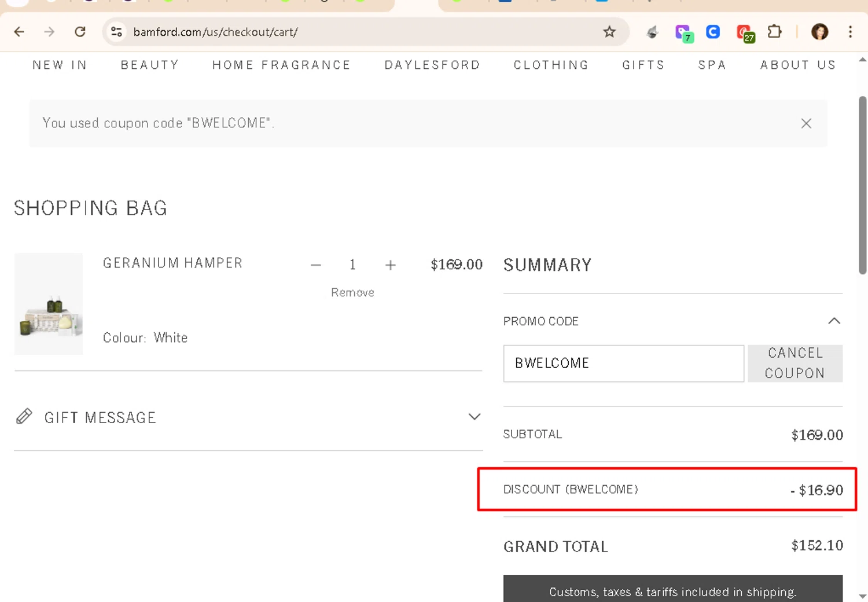868x602 pixels.
Task: Open the Extensions puzzle menu
Action: pos(774,32)
